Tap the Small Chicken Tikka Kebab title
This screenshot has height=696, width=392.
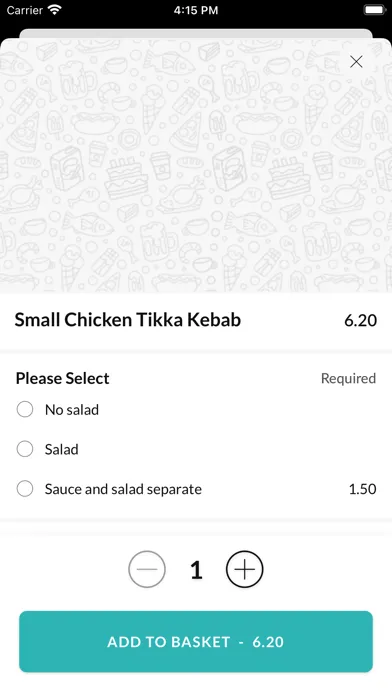point(128,320)
